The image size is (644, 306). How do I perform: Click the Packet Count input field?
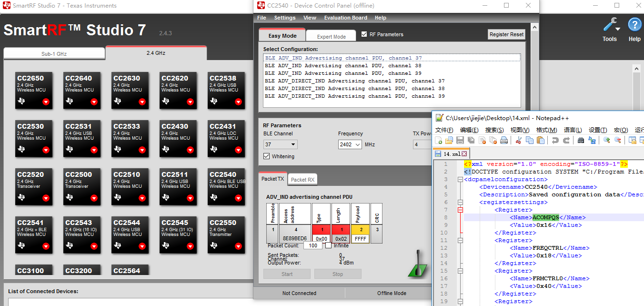point(312,245)
